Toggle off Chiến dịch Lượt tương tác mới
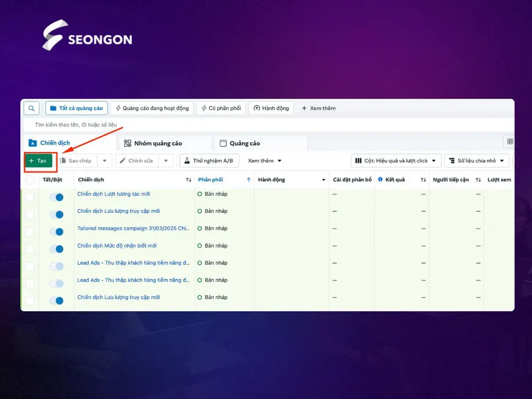 click(56, 197)
